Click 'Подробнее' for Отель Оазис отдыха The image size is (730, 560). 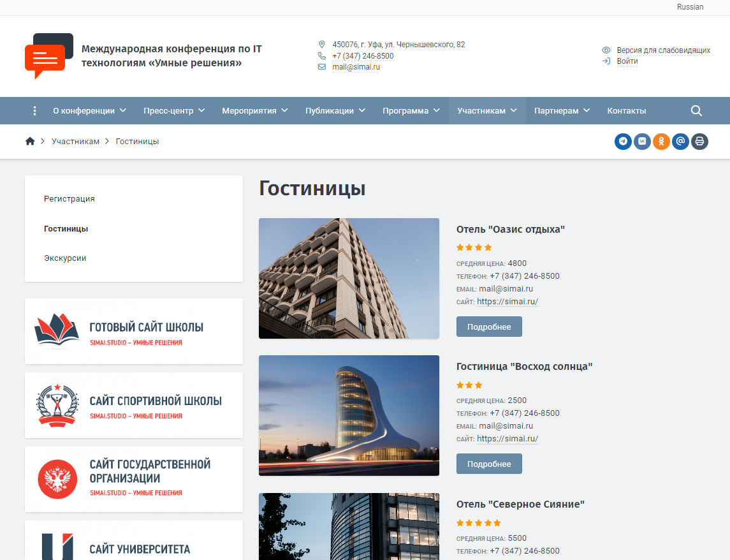point(489,327)
